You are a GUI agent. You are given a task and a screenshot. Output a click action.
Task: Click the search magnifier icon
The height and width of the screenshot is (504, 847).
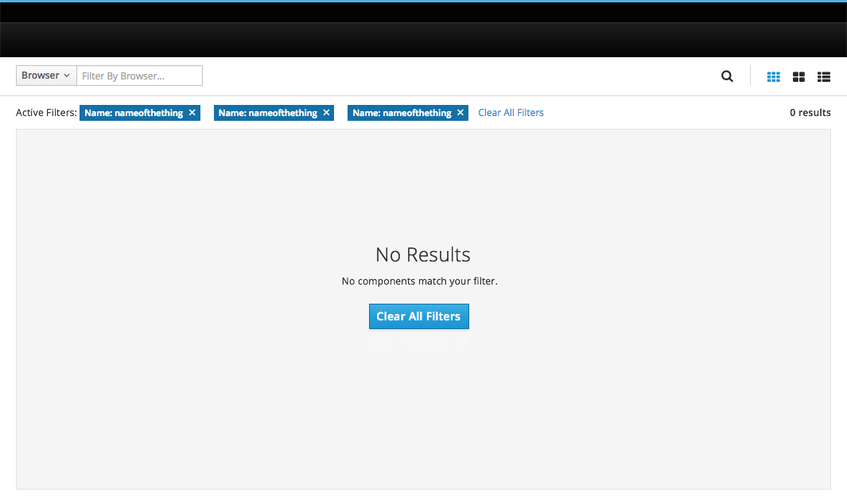727,76
